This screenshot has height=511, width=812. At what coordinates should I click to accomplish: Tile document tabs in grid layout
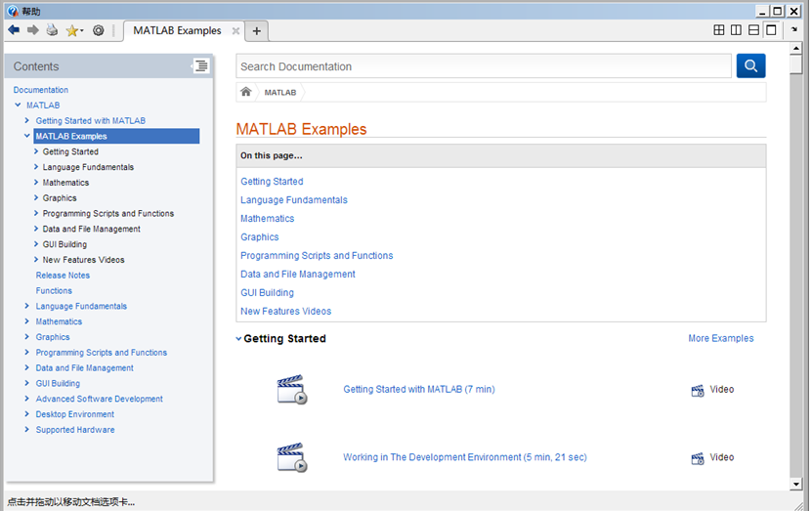pos(719,30)
